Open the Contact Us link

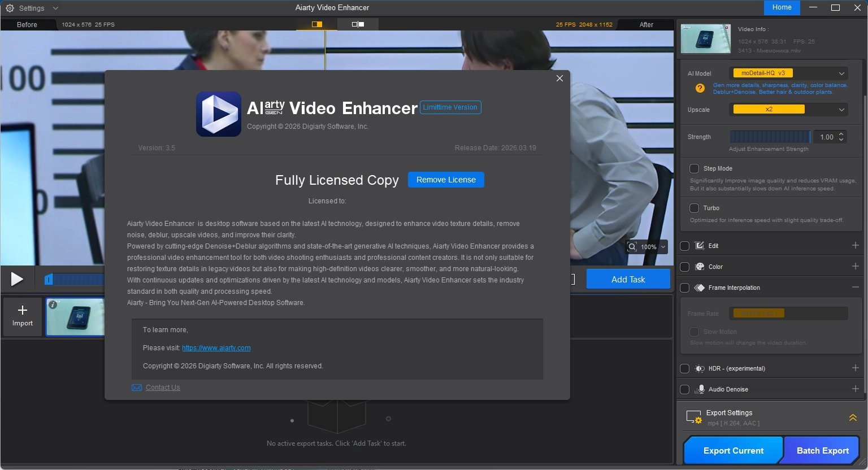pos(163,388)
